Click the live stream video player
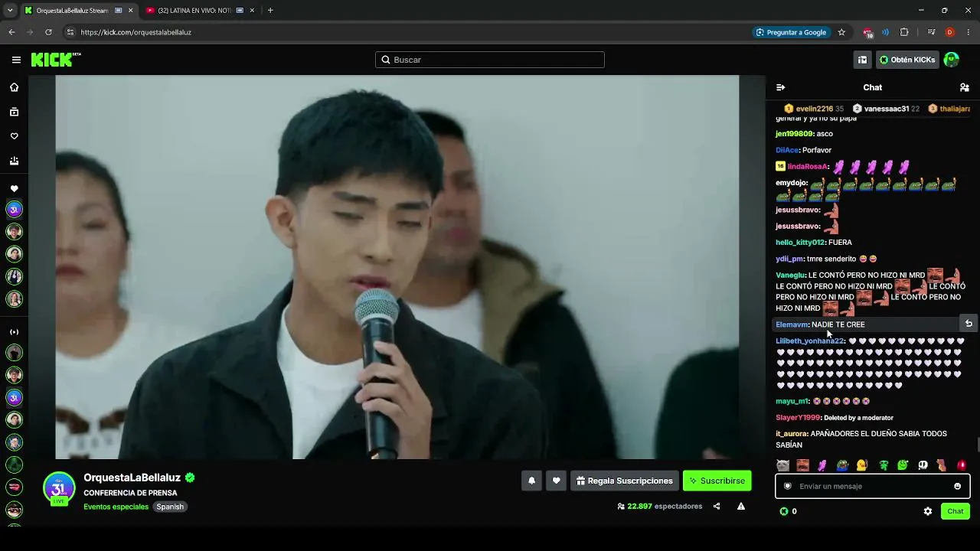 397,267
